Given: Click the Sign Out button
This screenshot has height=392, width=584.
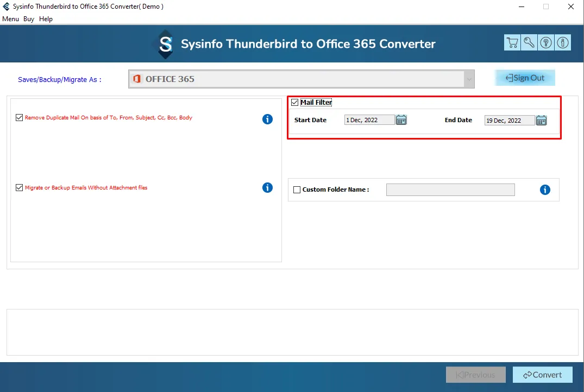Looking at the screenshot, I should click(x=525, y=78).
